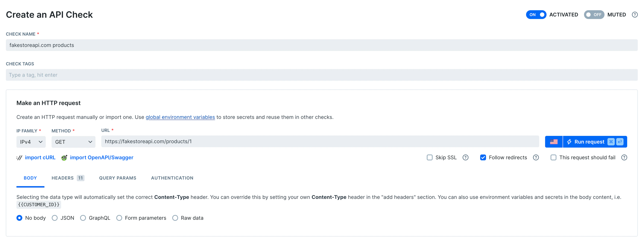Enable the Skip SSL checkbox
The width and height of the screenshot is (644, 244).
430,158
